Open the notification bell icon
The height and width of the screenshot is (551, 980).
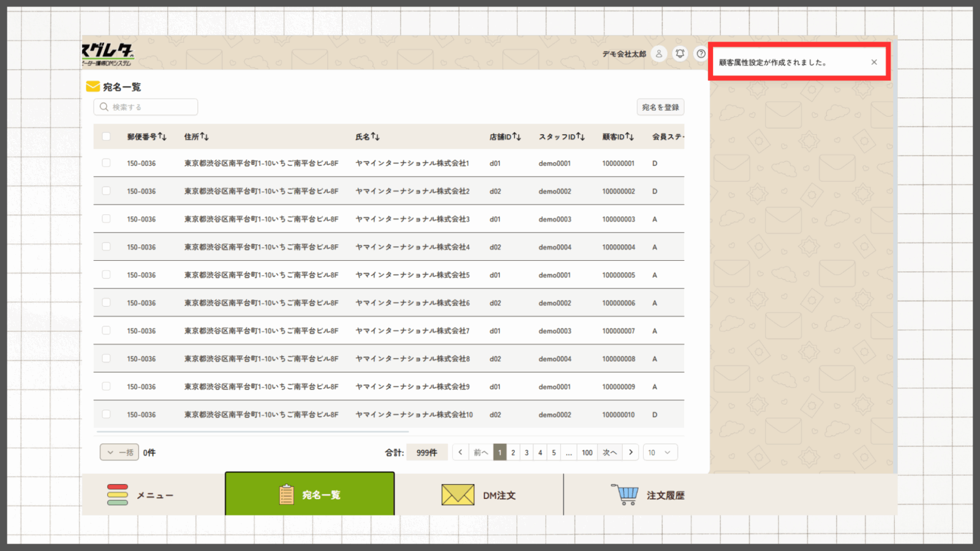(x=680, y=54)
